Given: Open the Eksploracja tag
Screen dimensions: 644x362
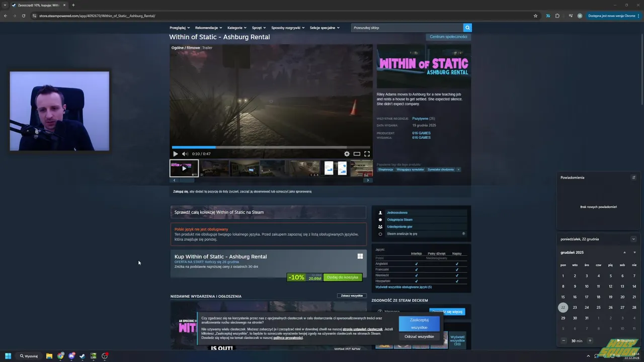Looking at the screenshot, I should [386, 169].
